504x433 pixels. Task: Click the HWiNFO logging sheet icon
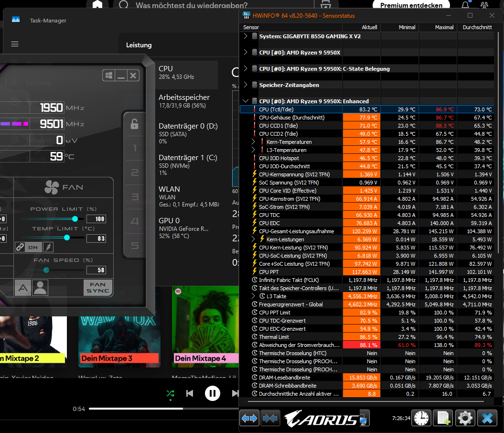(443, 418)
